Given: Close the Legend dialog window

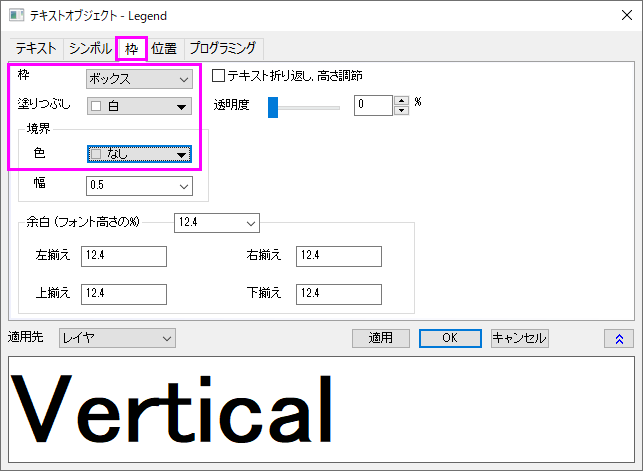Looking at the screenshot, I should (627, 16).
